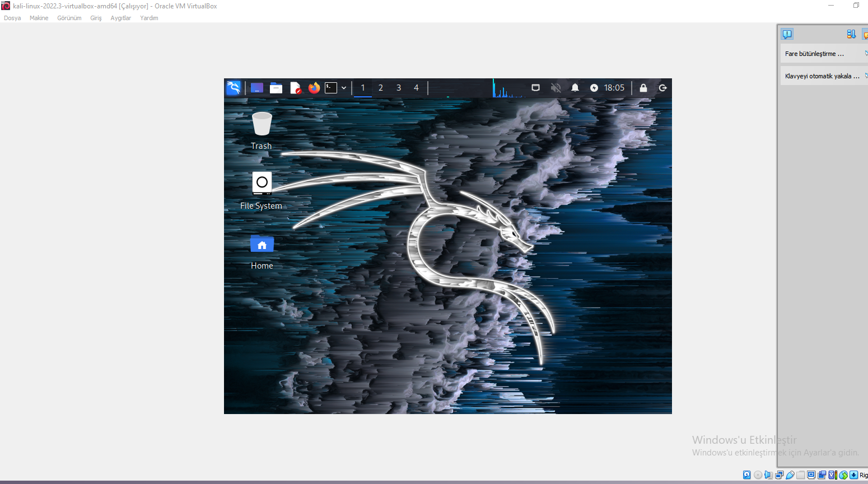This screenshot has width=868, height=484.
Task: Lock the screen with the padlock icon
Action: [x=643, y=88]
